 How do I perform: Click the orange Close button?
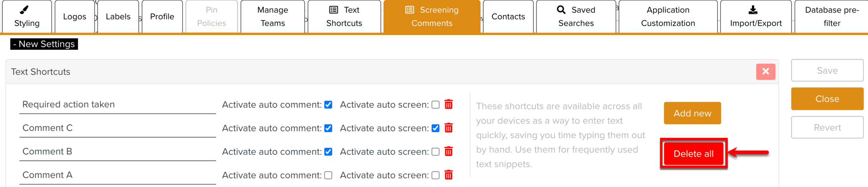click(827, 99)
